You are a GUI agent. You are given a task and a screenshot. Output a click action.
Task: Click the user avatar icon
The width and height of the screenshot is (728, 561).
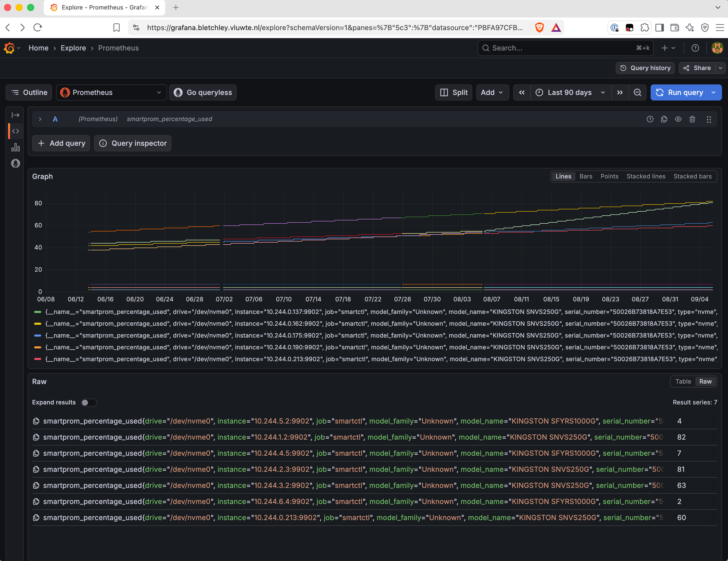click(x=717, y=48)
